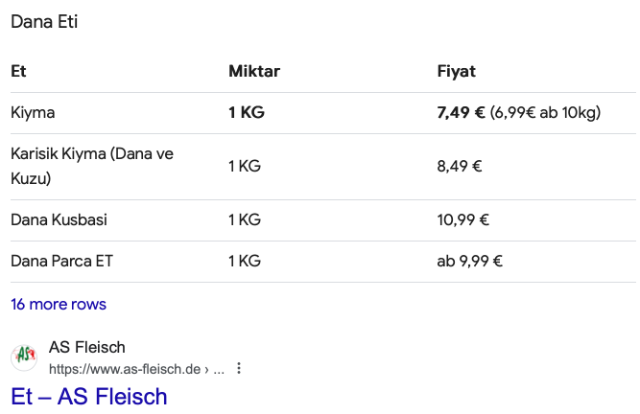Select the Dana Kusbasi row name
This screenshot has width=640, height=414.
coord(59,220)
